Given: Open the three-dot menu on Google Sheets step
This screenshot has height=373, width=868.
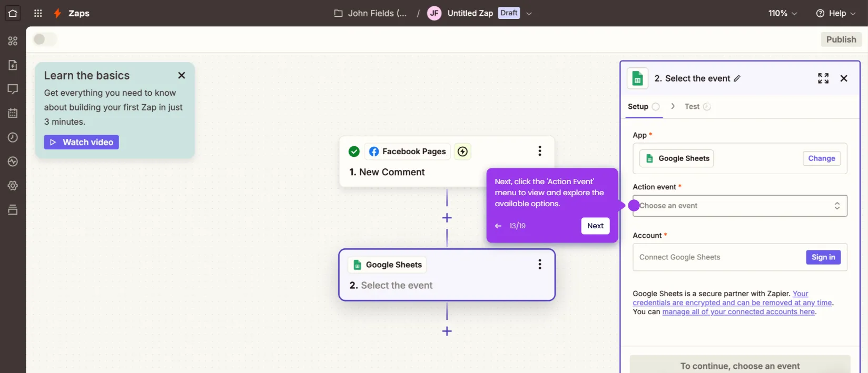Looking at the screenshot, I should click(x=539, y=264).
